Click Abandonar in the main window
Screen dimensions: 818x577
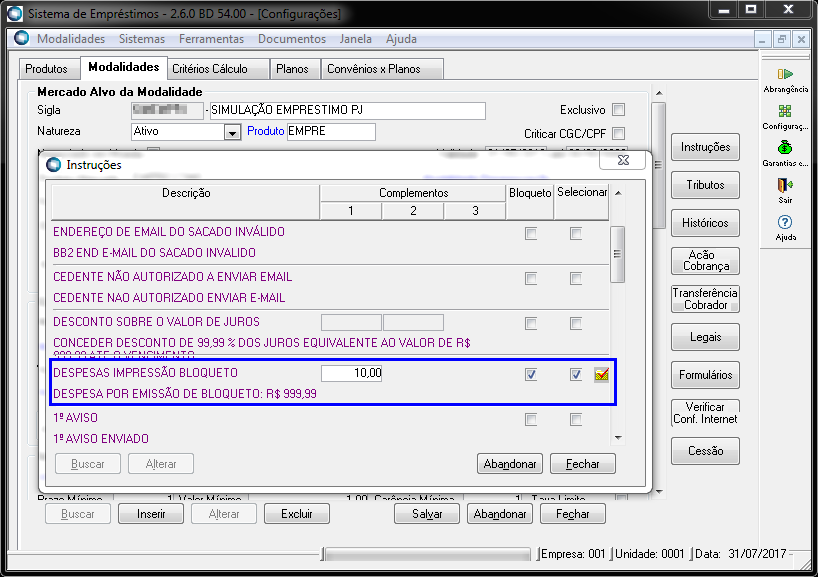[x=500, y=514]
